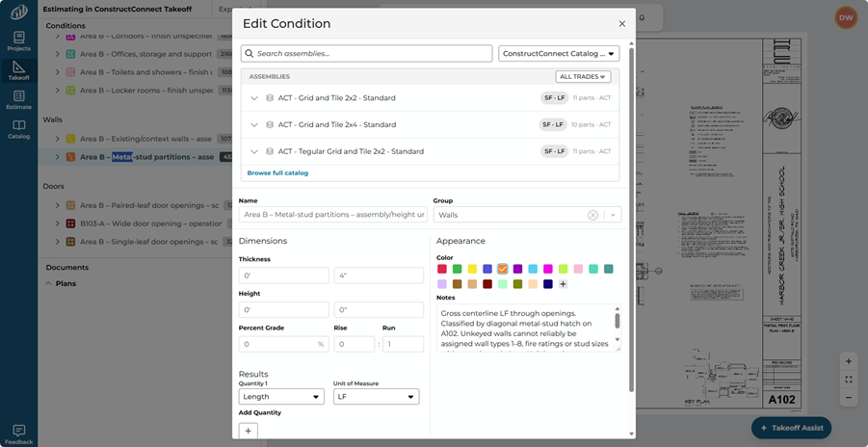
Task: Collapse the Plans section
Action: (49, 283)
